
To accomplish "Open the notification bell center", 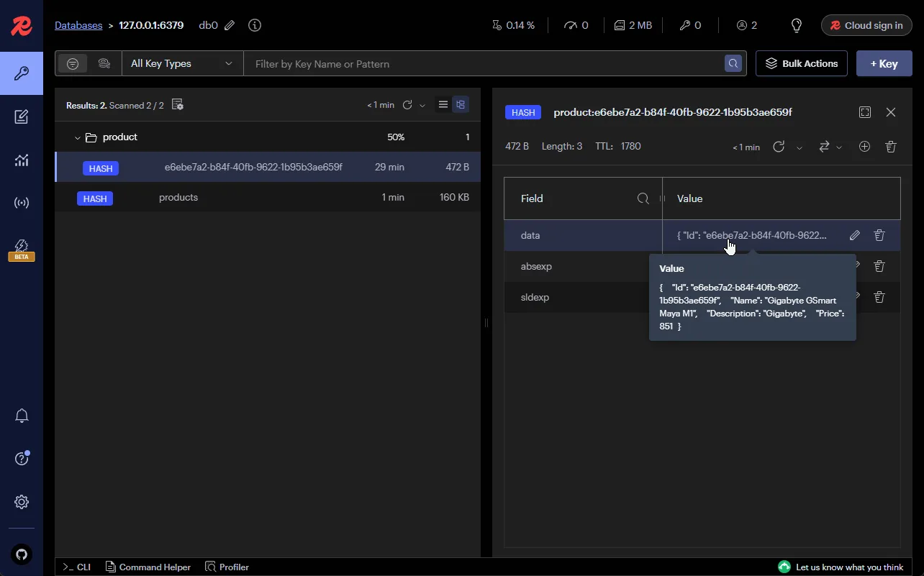I will click(22, 416).
